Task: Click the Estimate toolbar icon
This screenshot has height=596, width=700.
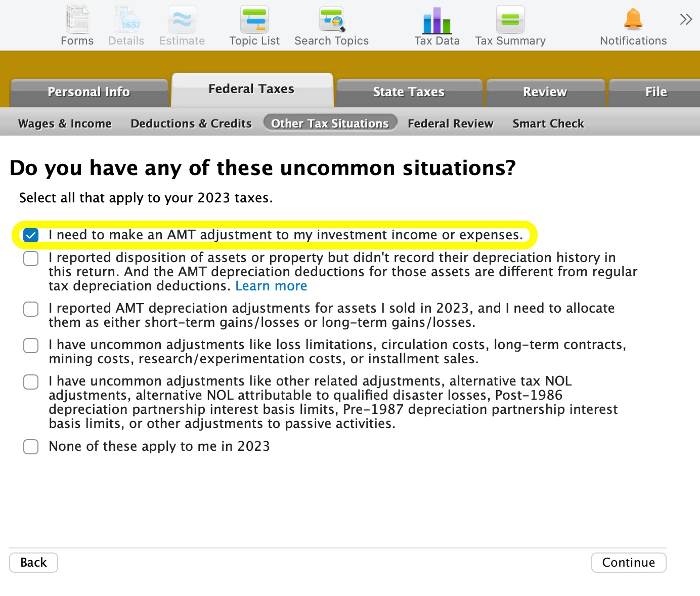Action: point(182,20)
